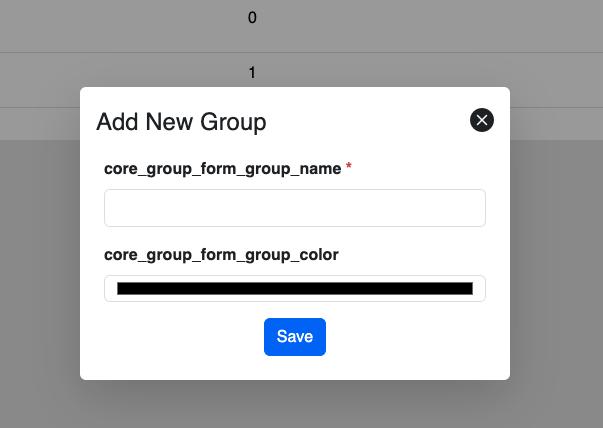The width and height of the screenshot is (603, 428).
Task: Open the black group color picker
Action: [x=294, y=289]
